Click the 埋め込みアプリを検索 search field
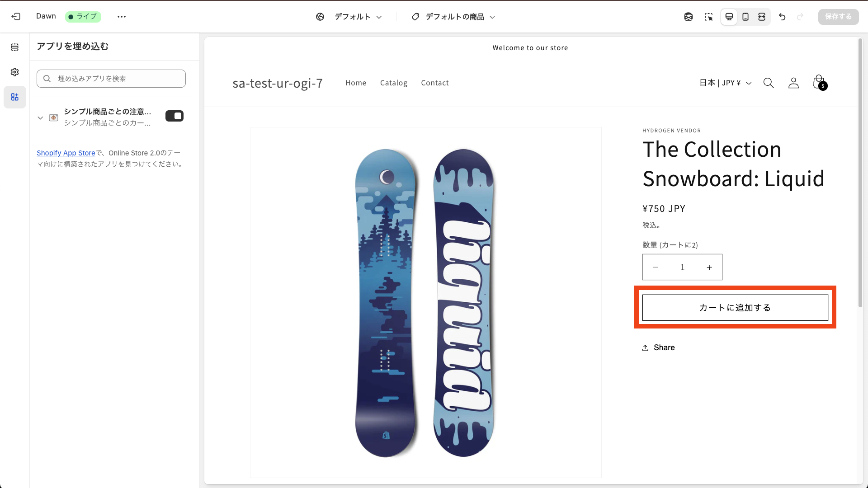Viewport: 868px width, 488px height. tap(111, 79)
